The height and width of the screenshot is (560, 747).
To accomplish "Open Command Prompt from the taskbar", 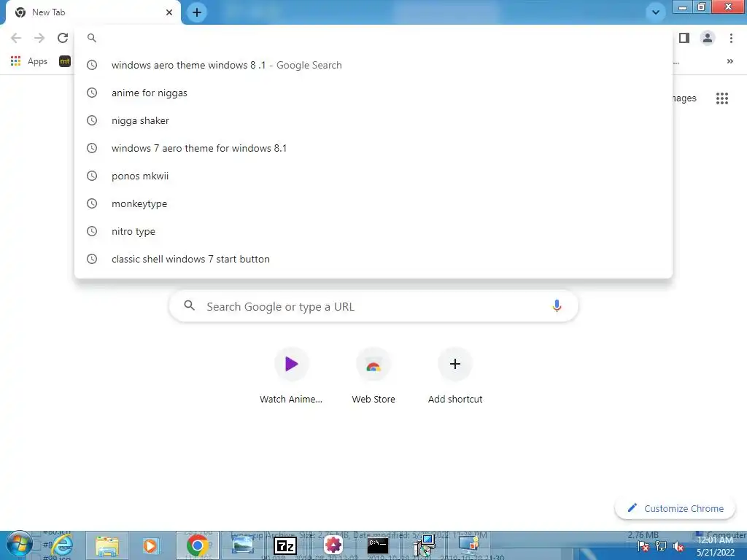I will [x=377, y=545].
